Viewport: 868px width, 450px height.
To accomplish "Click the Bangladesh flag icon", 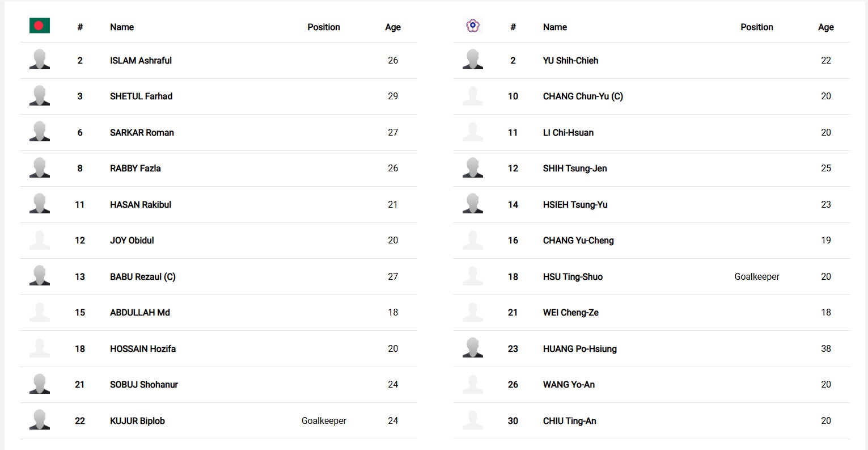I will (x=40, y=26).
